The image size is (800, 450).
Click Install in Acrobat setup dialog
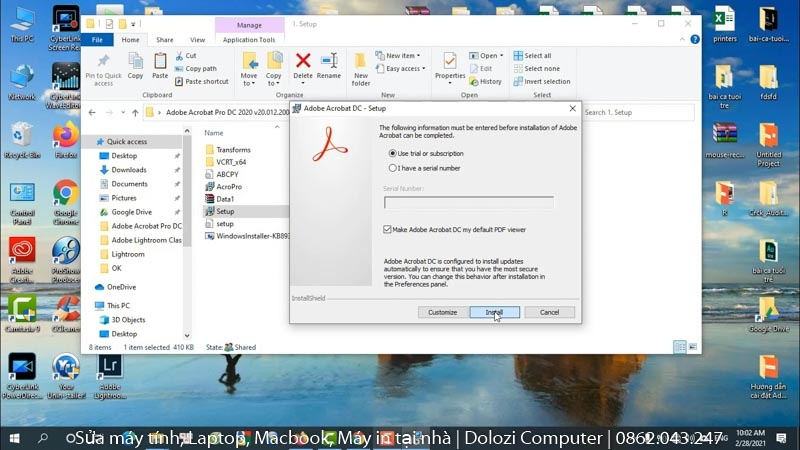[x=494, y=312]
